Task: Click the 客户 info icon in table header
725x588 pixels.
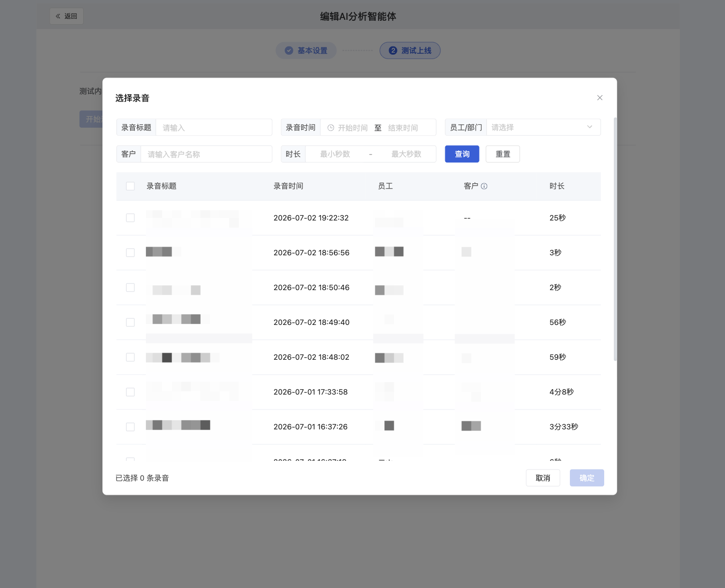Action: (484, 186)
